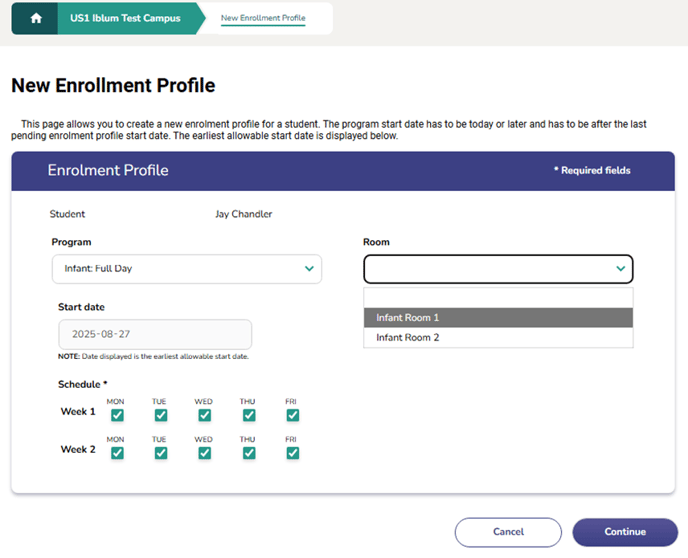Viewport: 688px width, 558px height.
Task: Uncheck Week 2 Monday checkbox
Action: pos(117,453)
